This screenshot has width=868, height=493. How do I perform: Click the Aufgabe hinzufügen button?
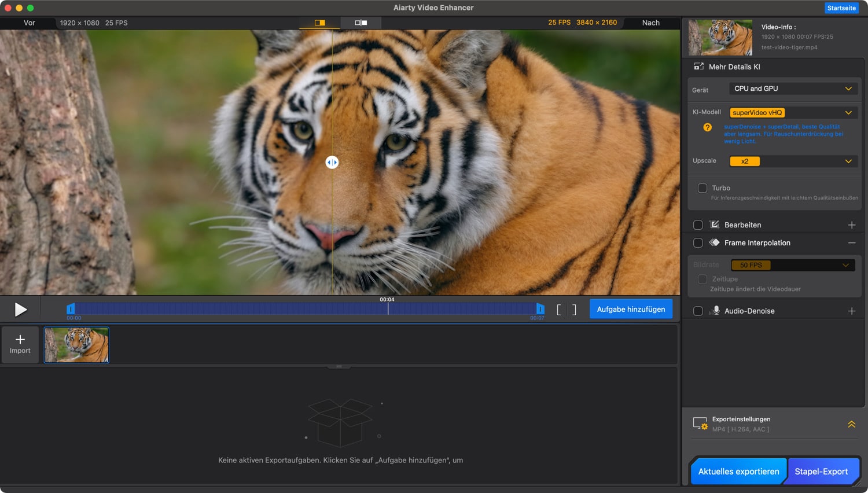631,309
